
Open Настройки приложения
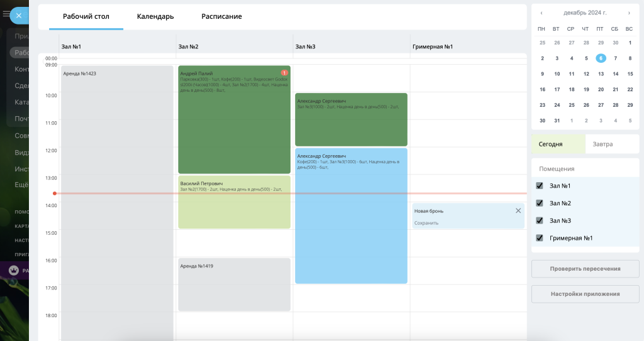[586, 293]
